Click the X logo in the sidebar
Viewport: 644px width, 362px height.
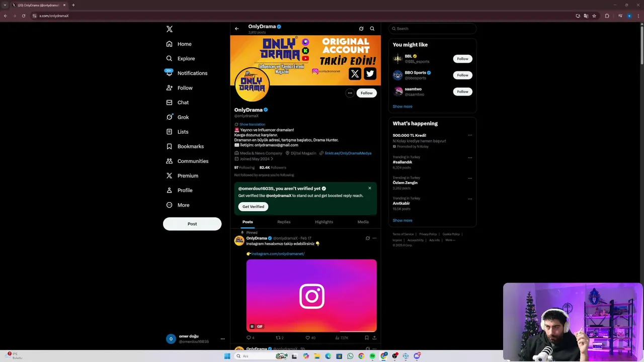pos(170,29)
